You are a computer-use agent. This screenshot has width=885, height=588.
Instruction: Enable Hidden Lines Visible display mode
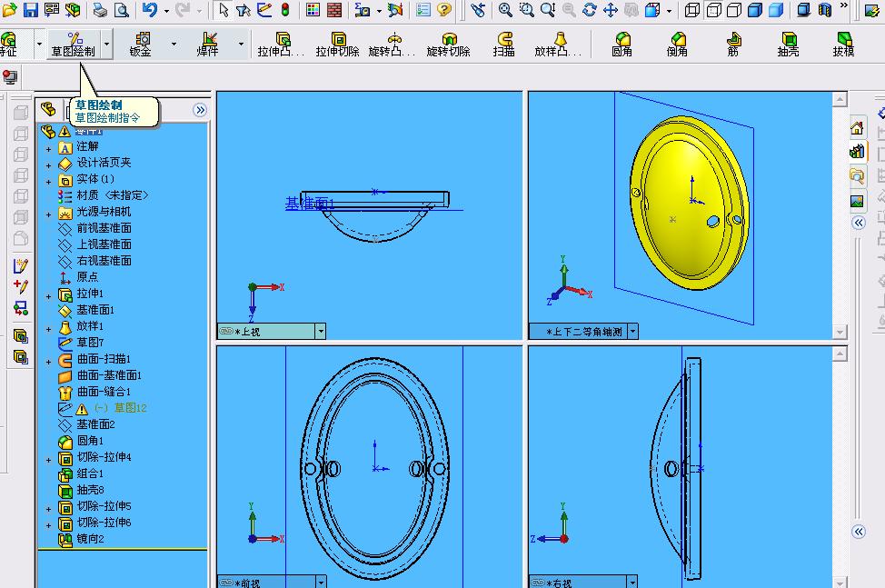tap(714, 10)
